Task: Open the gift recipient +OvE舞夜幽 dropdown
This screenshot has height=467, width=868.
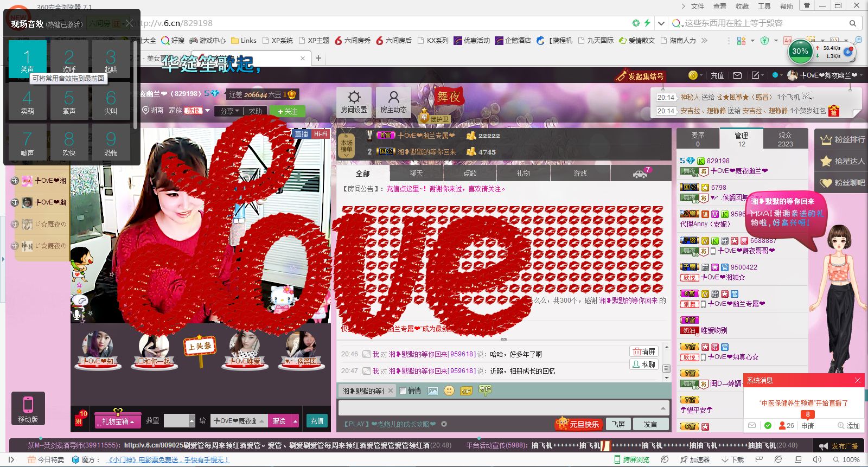Action: (240, 420)
